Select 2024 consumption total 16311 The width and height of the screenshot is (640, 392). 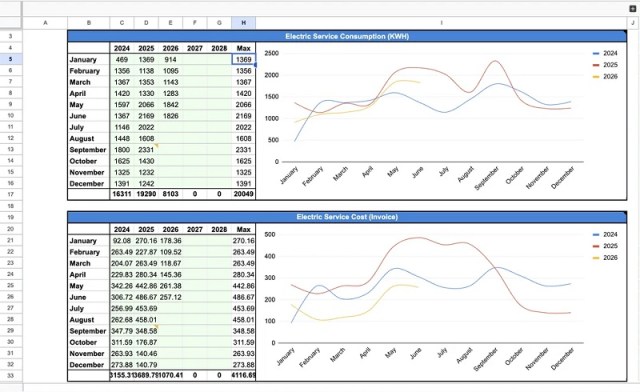(122, 194)
